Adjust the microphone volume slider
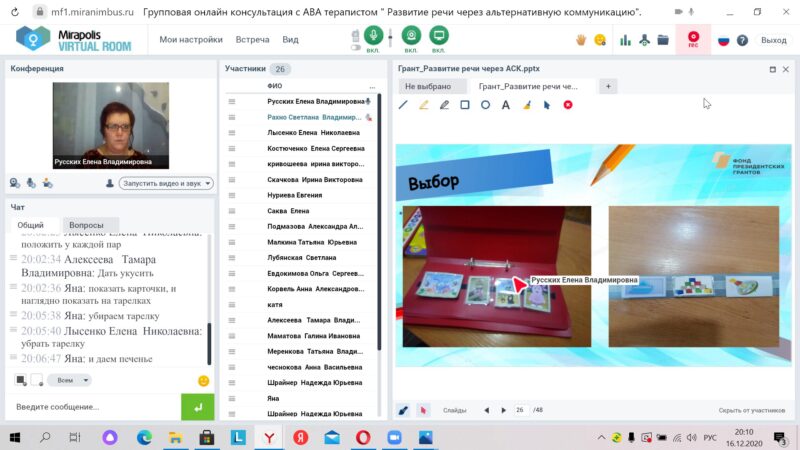This screenshot has height=450, width=800. click(390, 38)
